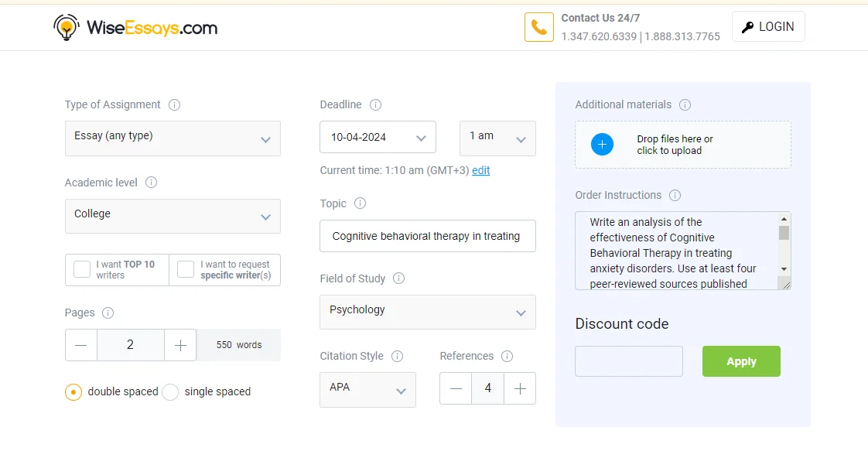Click info icon next to Citation Style

397,356
